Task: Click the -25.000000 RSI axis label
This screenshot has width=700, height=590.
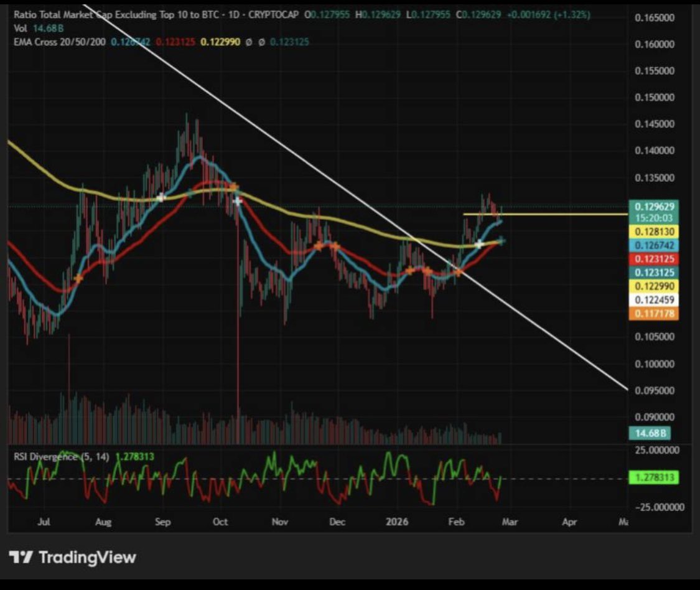Action: [x=660, y=507]
